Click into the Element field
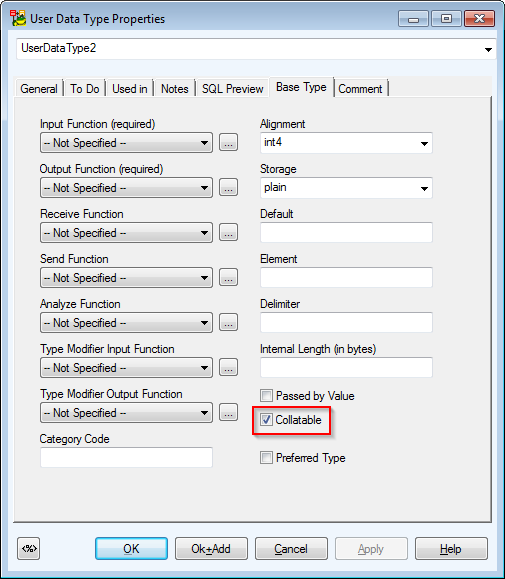 346,278
